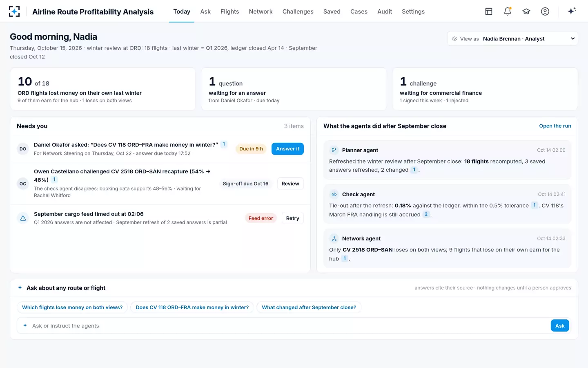Click the Check agent eye icon
This screenshot has height=368, width=588.
pyautogui.click(x=334, y=194)
